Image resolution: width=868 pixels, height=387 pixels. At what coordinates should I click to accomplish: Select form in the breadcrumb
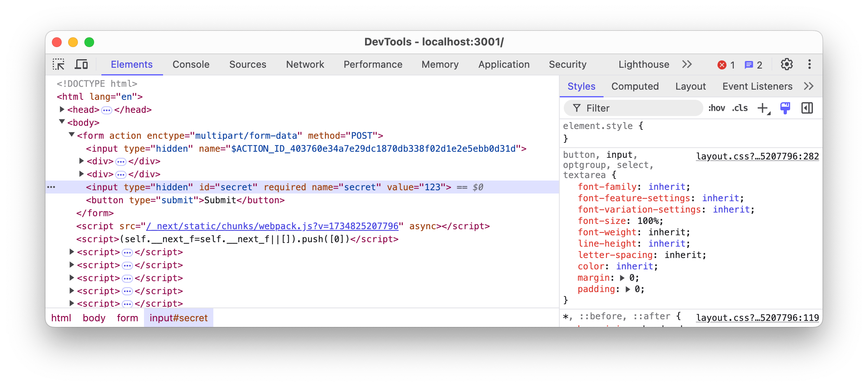pyautogui.click(x=127, y=318)
